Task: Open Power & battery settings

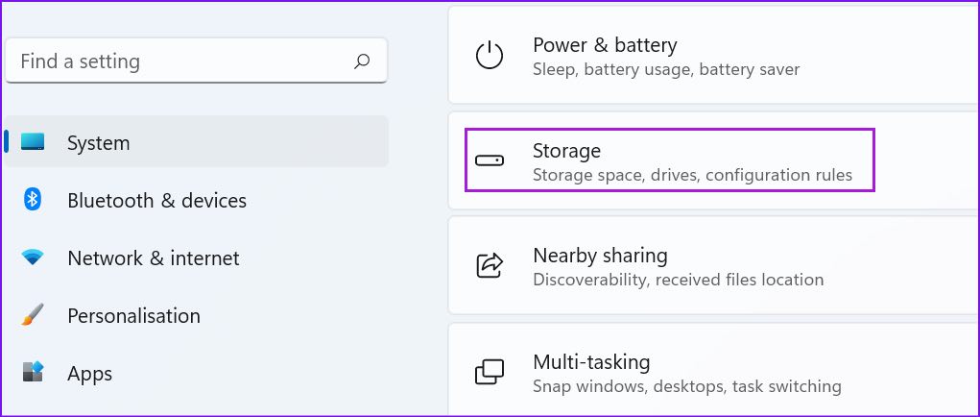Action: [x=714, y=56]
